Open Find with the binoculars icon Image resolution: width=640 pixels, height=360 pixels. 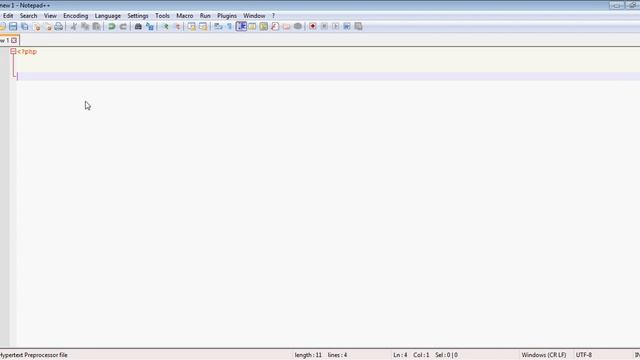[x=138, y=27]
